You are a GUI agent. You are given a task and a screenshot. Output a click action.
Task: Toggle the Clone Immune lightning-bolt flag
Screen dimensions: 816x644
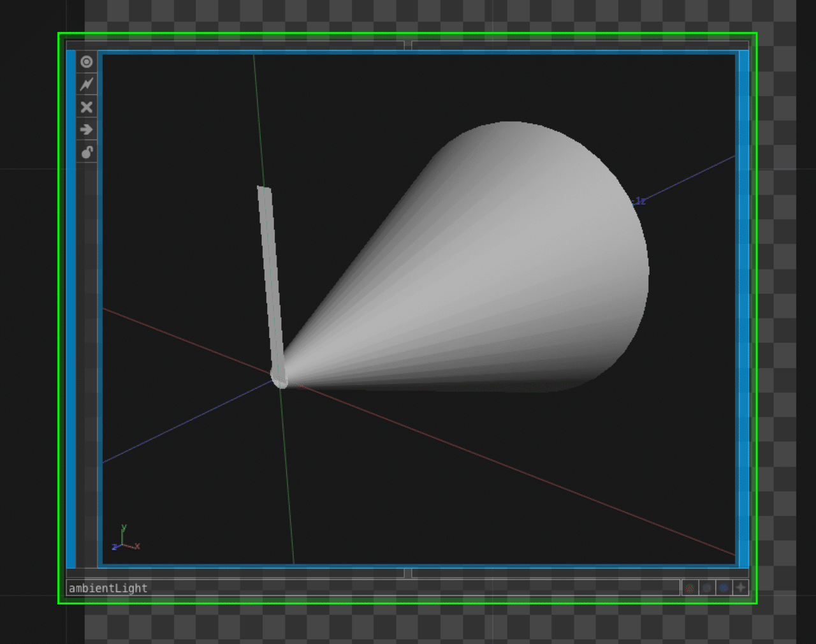[x=87, y=84]
